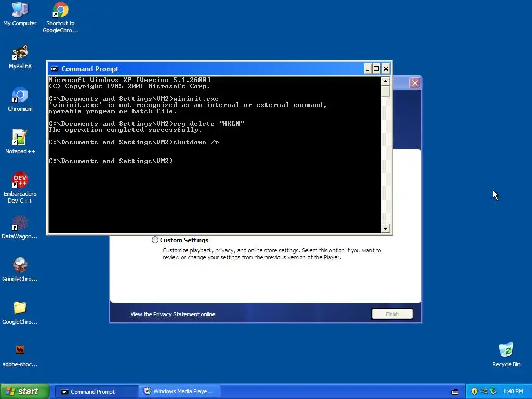532x399 pixels.
Task: Open Notepad++ desktop shortcut
Action: (x=20, y=142)
